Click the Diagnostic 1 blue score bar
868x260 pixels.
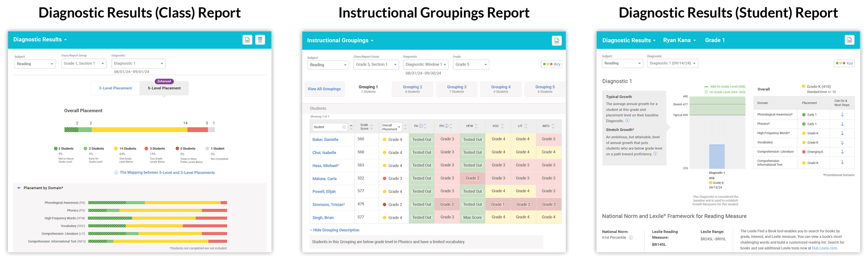point(717,157)
